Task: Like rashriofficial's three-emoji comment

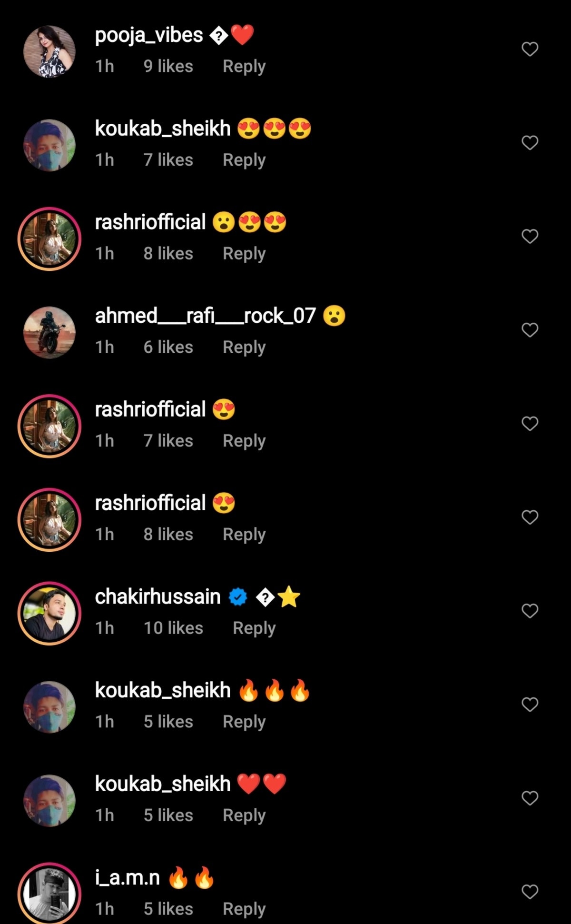Action: click(530, 236)
